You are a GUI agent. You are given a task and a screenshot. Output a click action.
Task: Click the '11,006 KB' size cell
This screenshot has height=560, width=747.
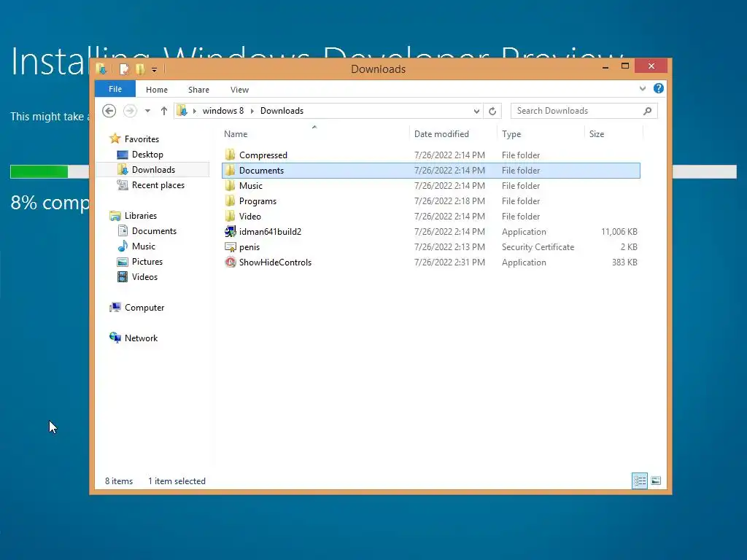[x=619, y=231]
